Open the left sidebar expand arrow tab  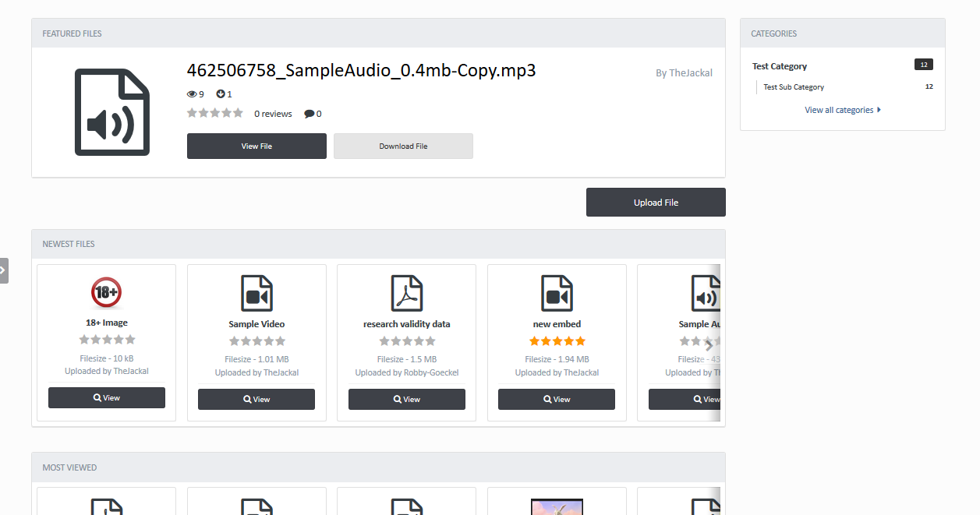coord(4,270)
